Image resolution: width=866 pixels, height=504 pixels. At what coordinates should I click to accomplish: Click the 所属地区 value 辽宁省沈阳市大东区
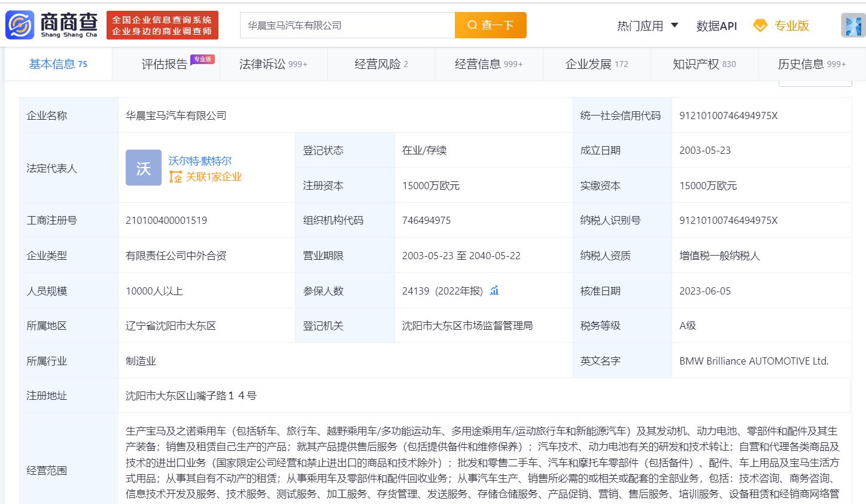click(x=171, y=326)
